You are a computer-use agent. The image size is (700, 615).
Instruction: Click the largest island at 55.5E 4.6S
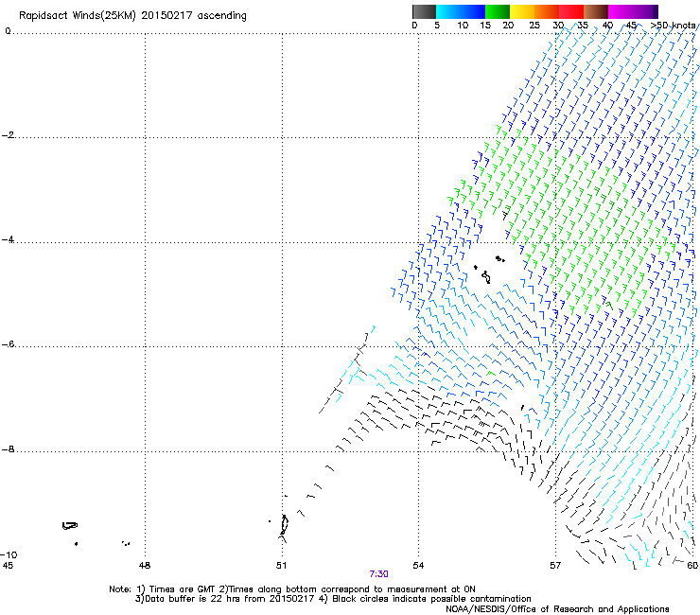click(486, 277)
